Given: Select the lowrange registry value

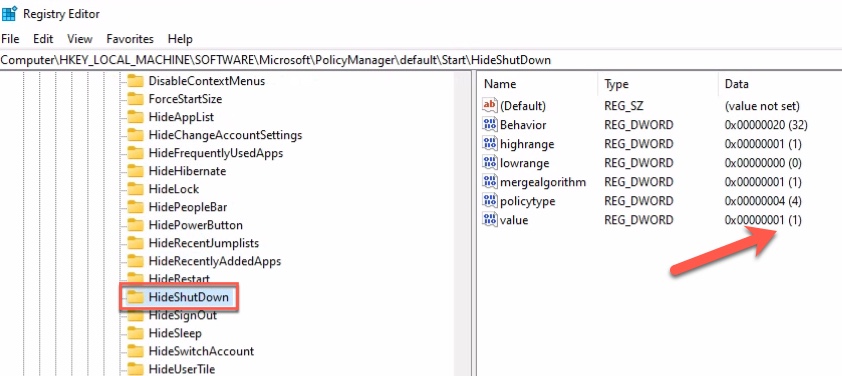Looking at the screenshot, I should click(524, 163).
